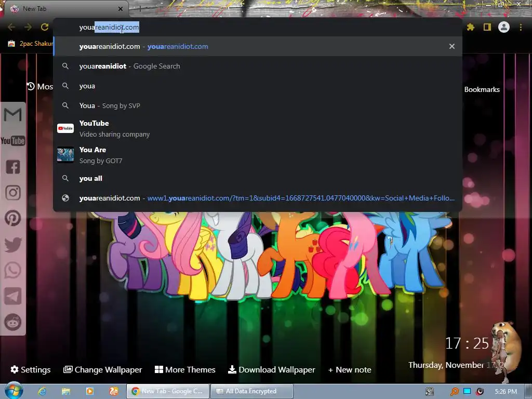Click Change Wallpaper button
532x399 pixels.
point(102,369)
